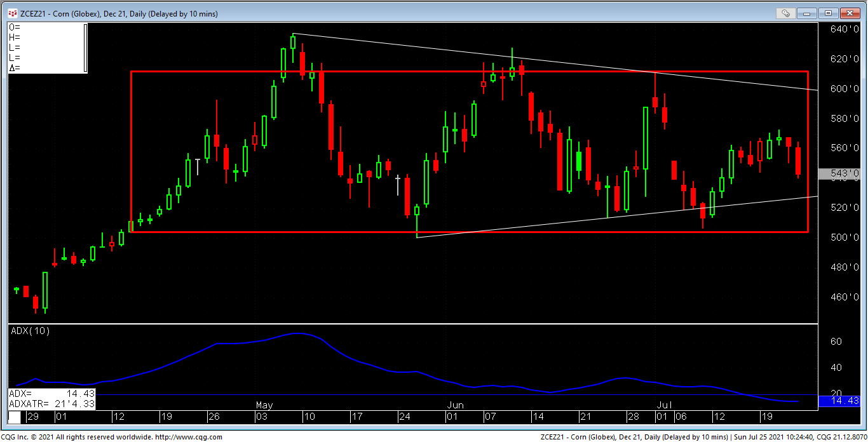Click the Jun label on time axis
Screen dimensions: 868x442
click(455, 405)
